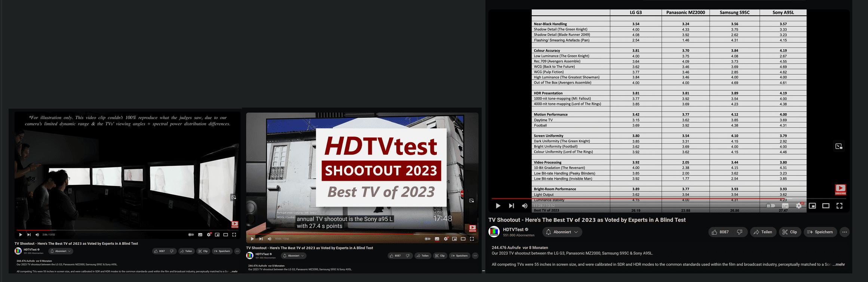Dislike the 11:28 video
Screen dimensions: 868x282
point(740,232)
